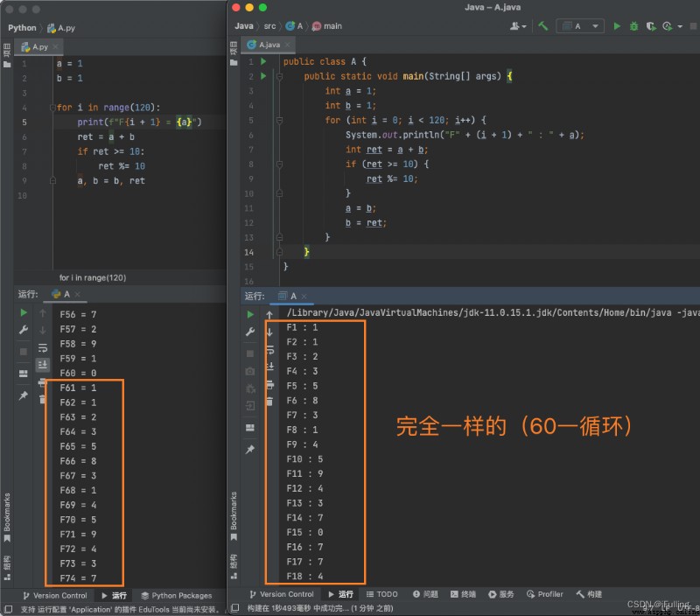Screen dimensions: 700x616
Task: Click run gutter arrow beside main method
Action: (x=263, y=76)
